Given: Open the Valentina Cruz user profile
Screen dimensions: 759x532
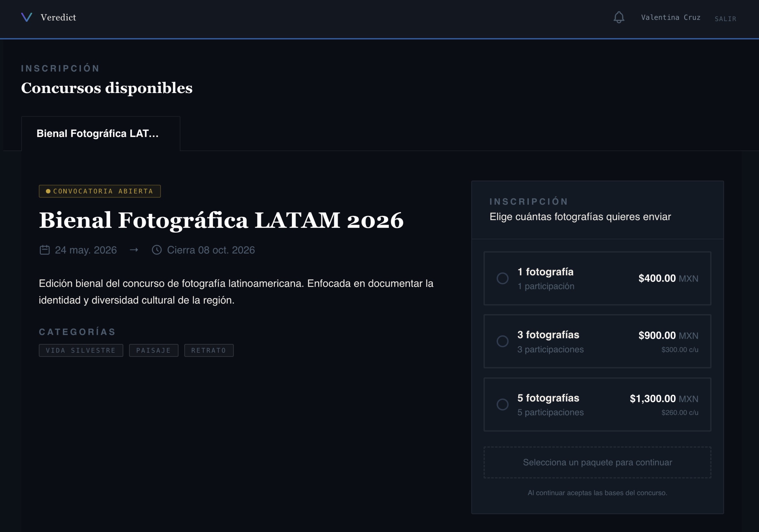Looking at the screenshot, I should click(671, 17).
